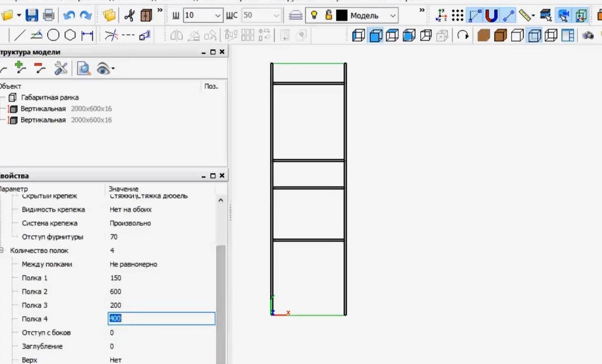Undo the last action

69,16
